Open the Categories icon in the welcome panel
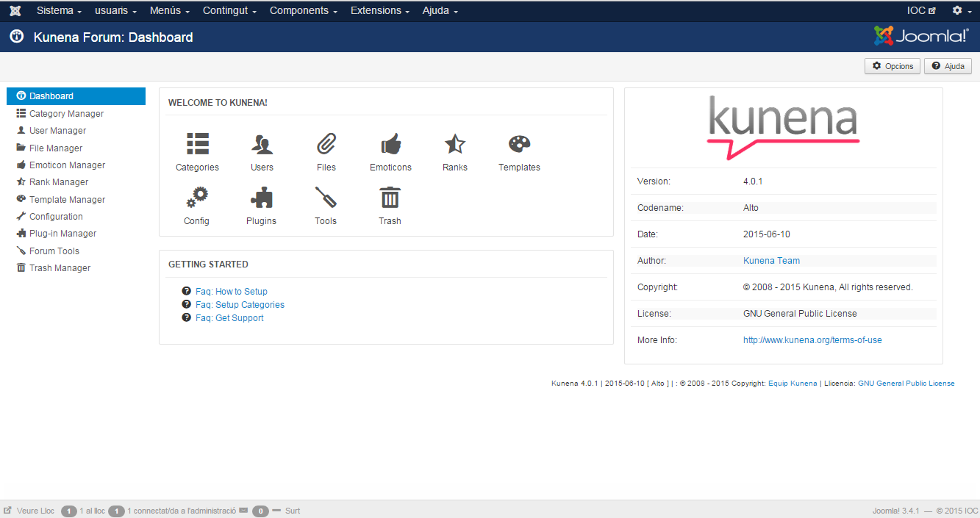980x518 pixels. coord(197,145)
